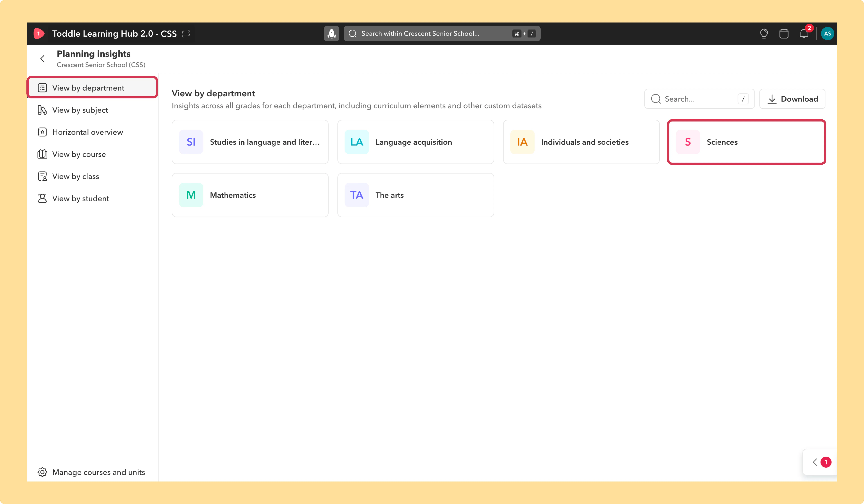Open notifications bell icon

click(x=804, y=34)
